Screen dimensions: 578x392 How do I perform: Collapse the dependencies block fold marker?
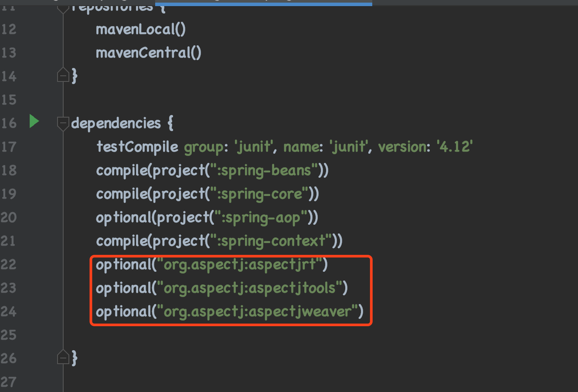[x=63, y=123]
